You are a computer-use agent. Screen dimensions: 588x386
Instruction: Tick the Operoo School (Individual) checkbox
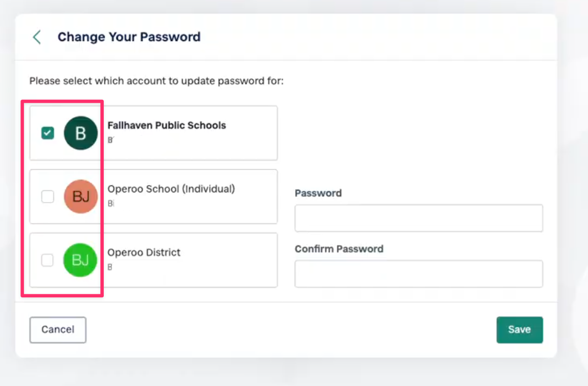point(48,196)
